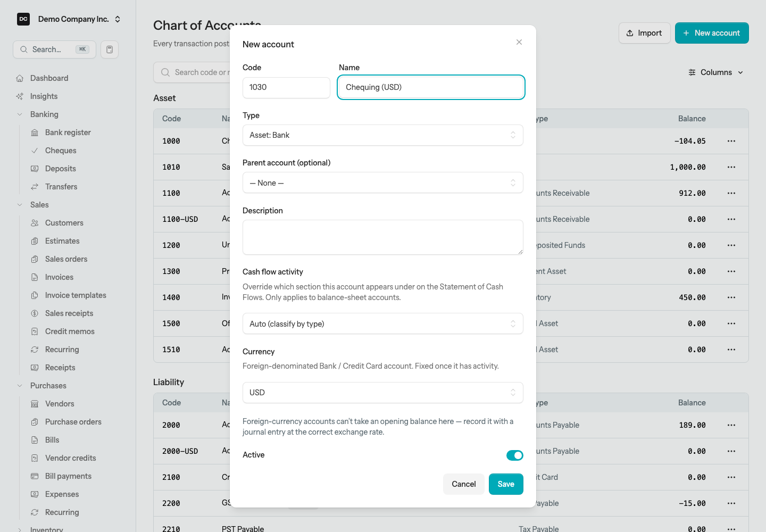This screenshot has height=532, width=766.
Task: Click the Transfers arrows icon
Action: click(x=35, y=187)
